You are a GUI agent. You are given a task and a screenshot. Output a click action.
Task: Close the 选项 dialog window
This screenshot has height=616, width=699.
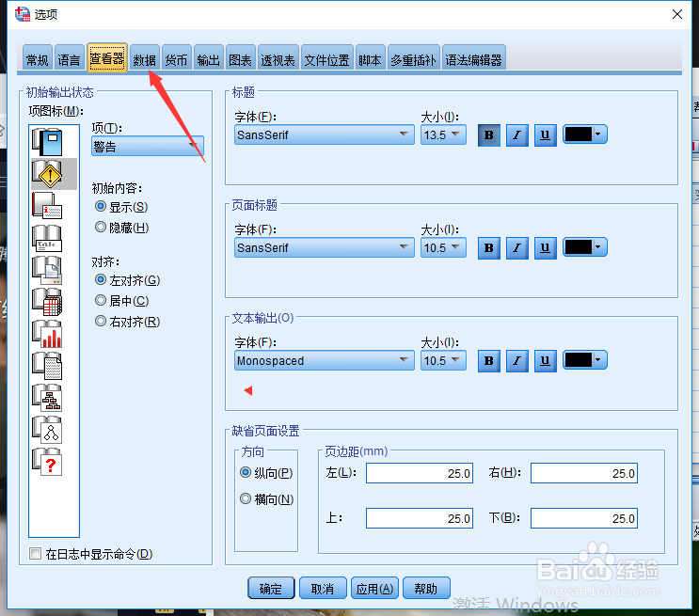coord(677,14)
